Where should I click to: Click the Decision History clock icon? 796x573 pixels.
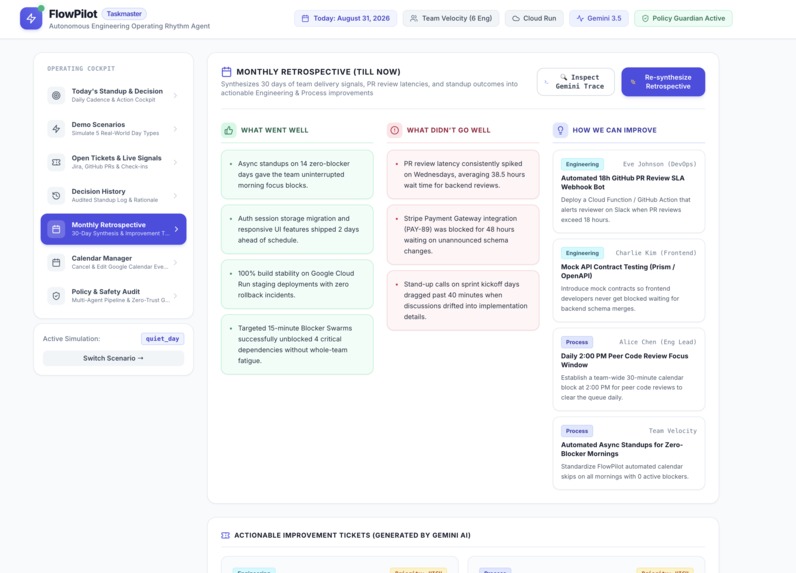[56, 195]
